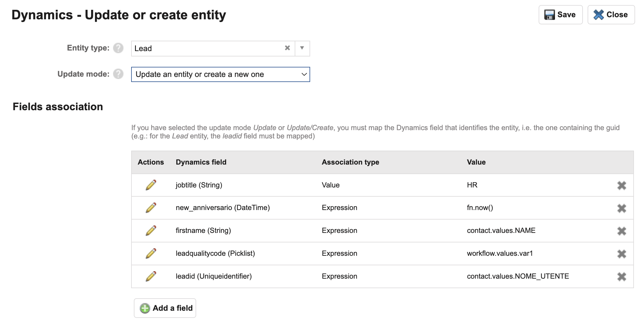Screen dimensions: 644x325
Task: Click leadqualitycode (Picklist) text
Action: [x=215, y=253]
